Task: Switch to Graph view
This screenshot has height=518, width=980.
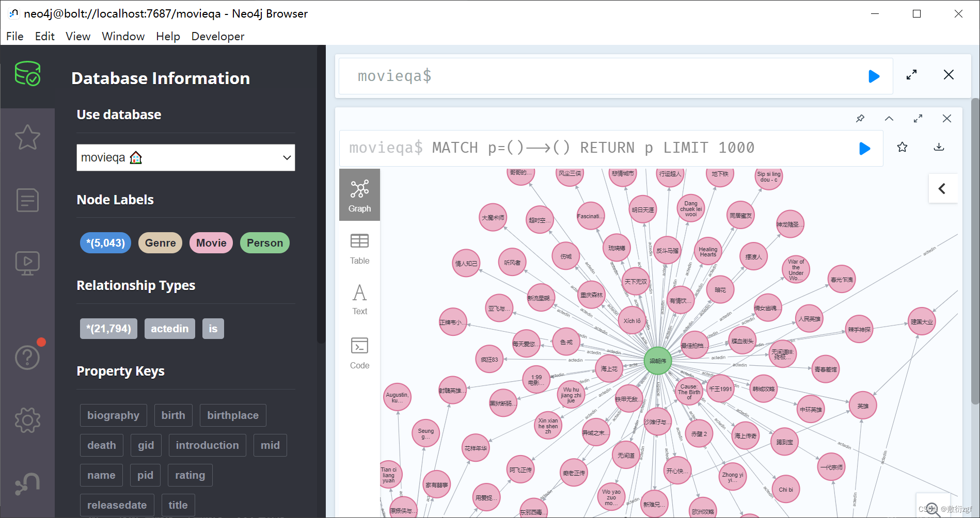Action: [x=359, y=195]
